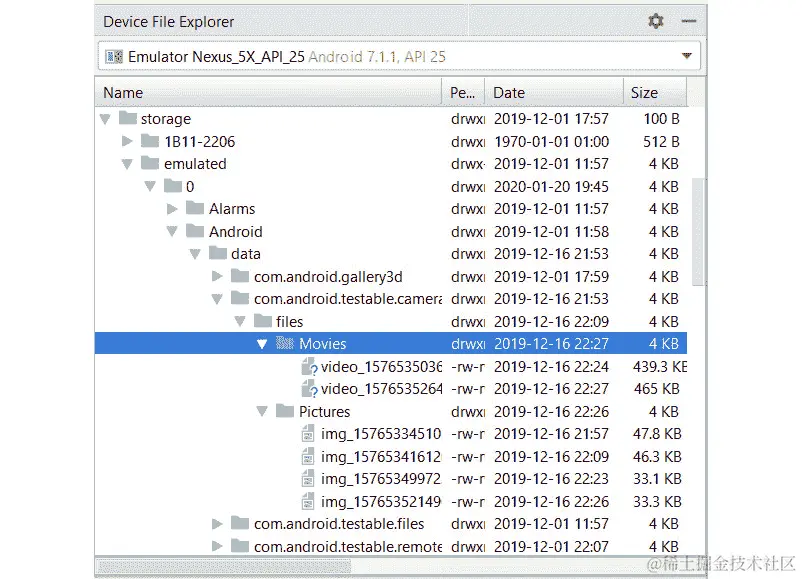Open the emulator device dropdown
802x579 pixels.
(687, 56)
